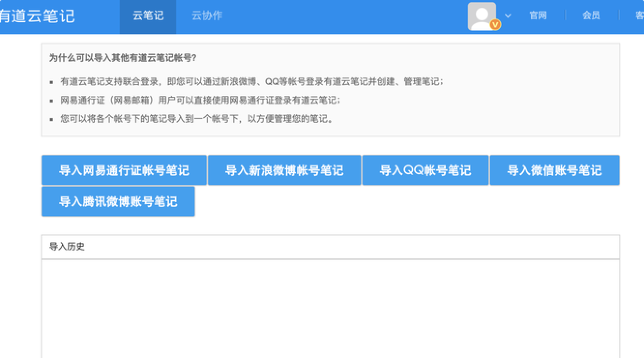Select the line about 联合登录
This screenshot has width=644, height=358.
pyautogui.click(x=251, y=82)
